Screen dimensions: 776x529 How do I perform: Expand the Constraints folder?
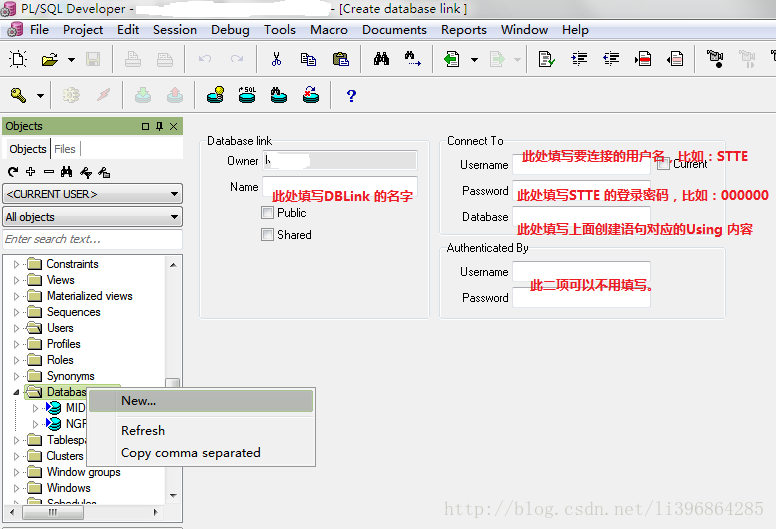(16, 264)
